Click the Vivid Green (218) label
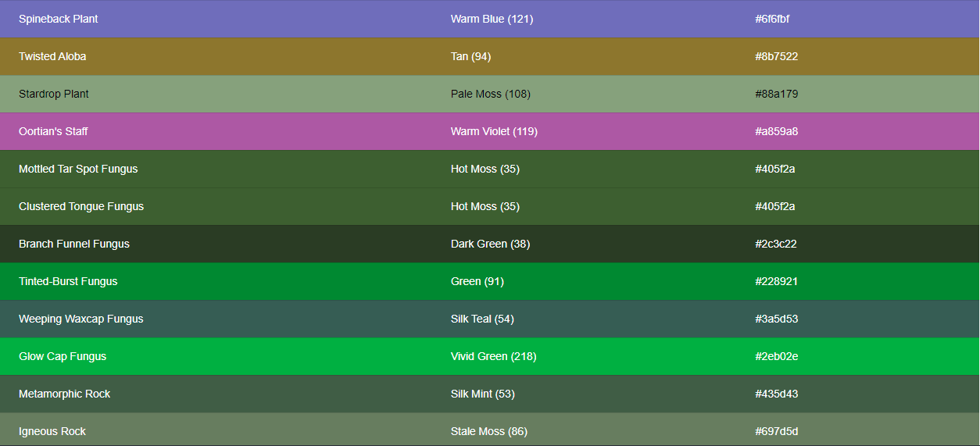The height and width of the screenshot is (446, 980). coord(494,356)
